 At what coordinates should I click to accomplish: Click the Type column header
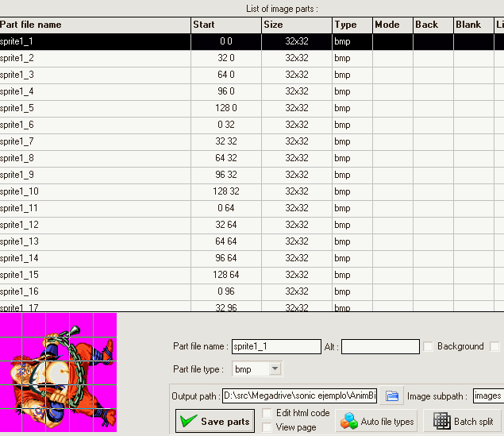coord(352,25)
